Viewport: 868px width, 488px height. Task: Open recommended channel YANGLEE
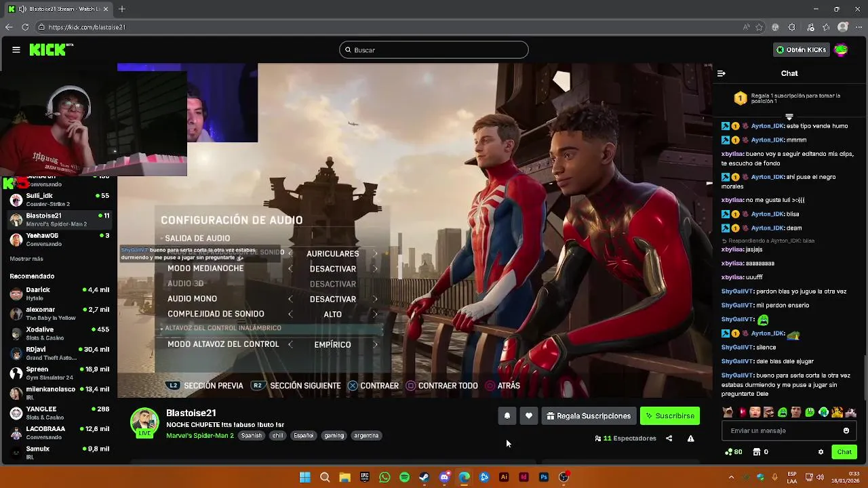click(59, 413)
